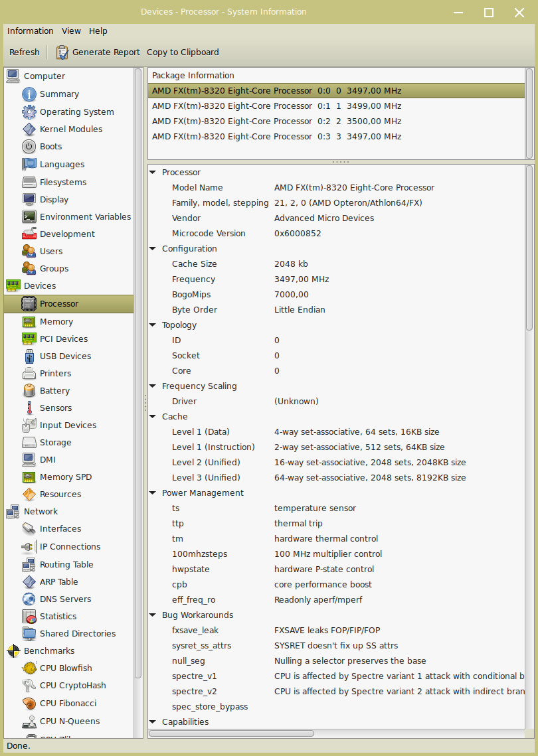Click the Display monitor icon
The width and height of the screenshot is (538, 756).
click(29, 200)
